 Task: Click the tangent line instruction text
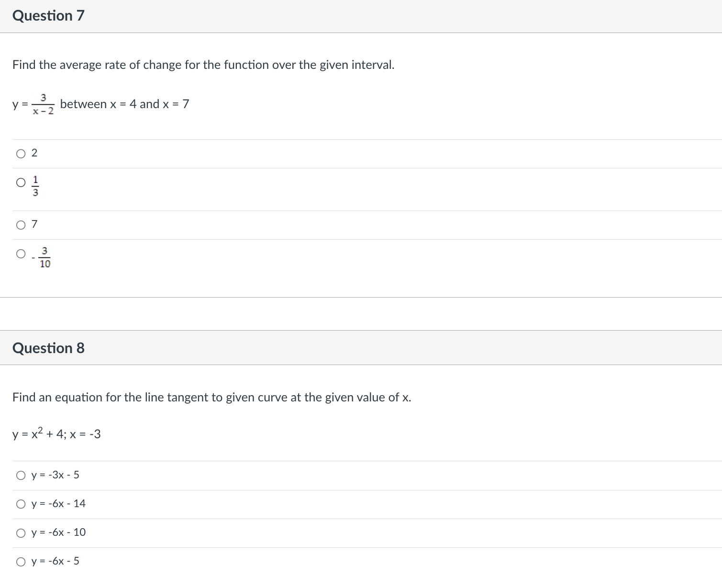coord(212,397)
